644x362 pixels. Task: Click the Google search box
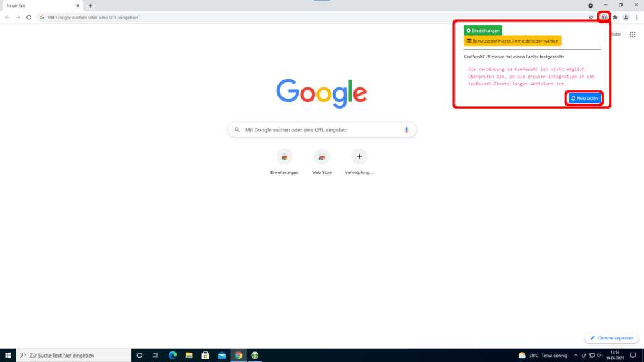[x=322, y=129]
